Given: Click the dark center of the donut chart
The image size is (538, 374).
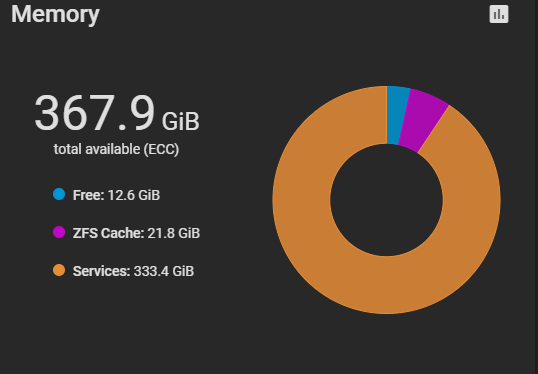Looking at the screenshot, I should 387,200.
